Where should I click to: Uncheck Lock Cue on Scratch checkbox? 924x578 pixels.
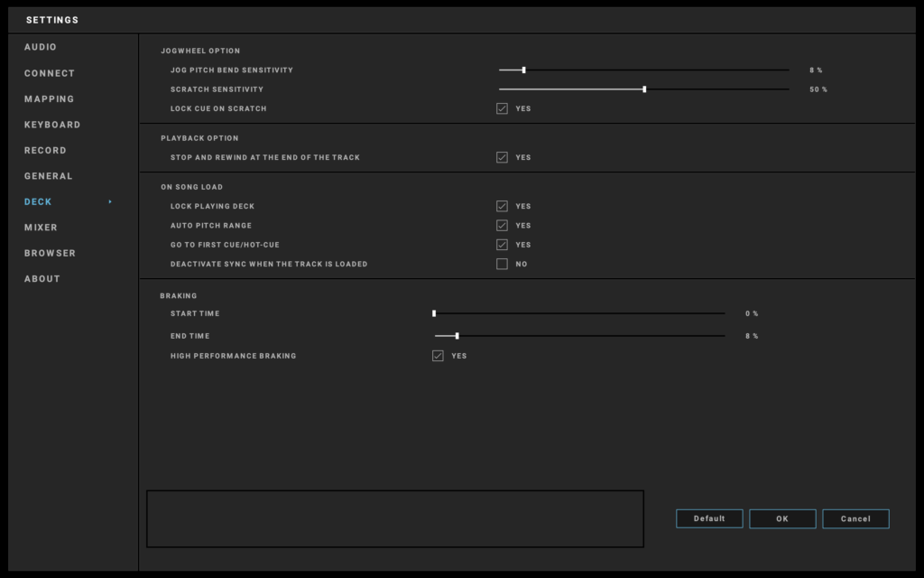coord(502,109)
